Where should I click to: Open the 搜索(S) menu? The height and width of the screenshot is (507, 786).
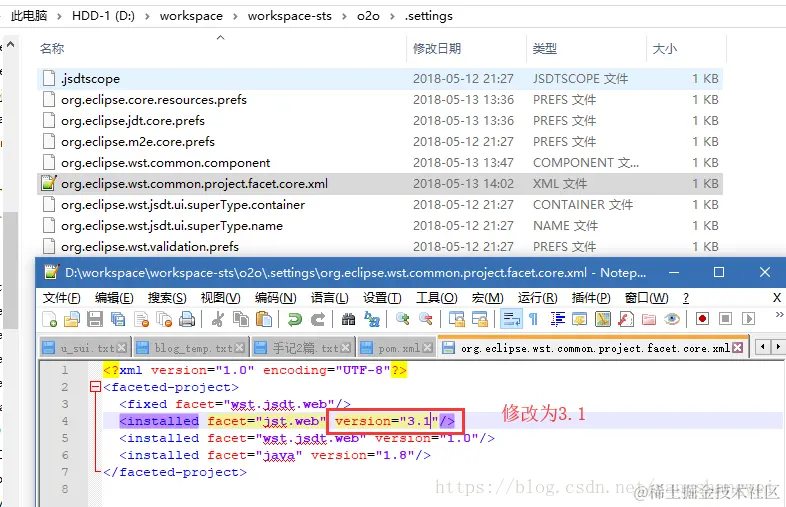(167, 298)
